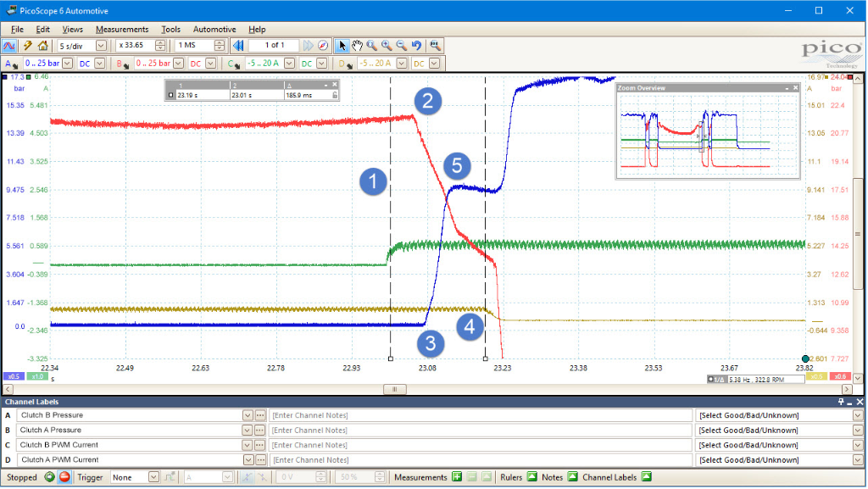868x489 pixels.
Task: Click channel notes field for Clutch B Pressure
Action: click(481, 415)
